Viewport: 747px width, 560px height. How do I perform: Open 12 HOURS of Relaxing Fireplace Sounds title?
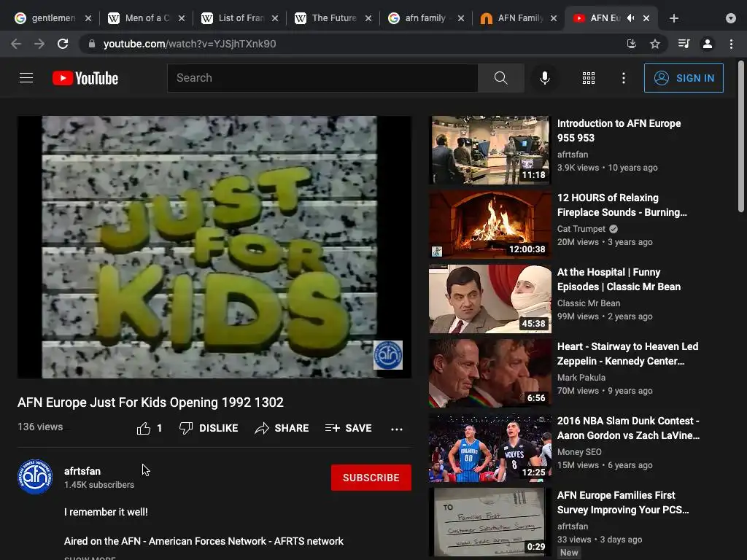[x=622, y=205]
